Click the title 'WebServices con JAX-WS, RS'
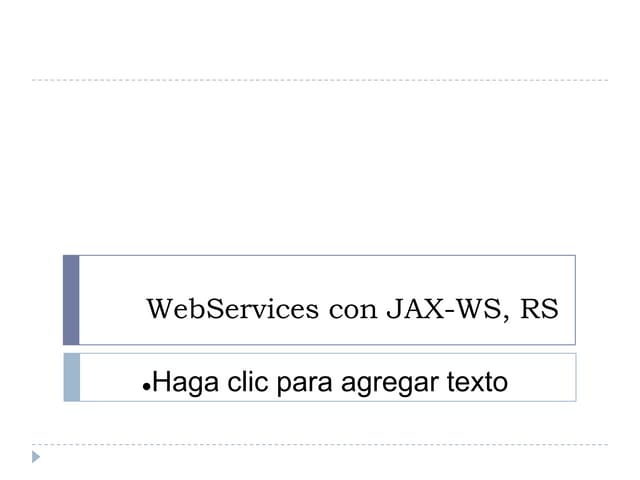Screen dimensions: 640x480 click(352, 309)
